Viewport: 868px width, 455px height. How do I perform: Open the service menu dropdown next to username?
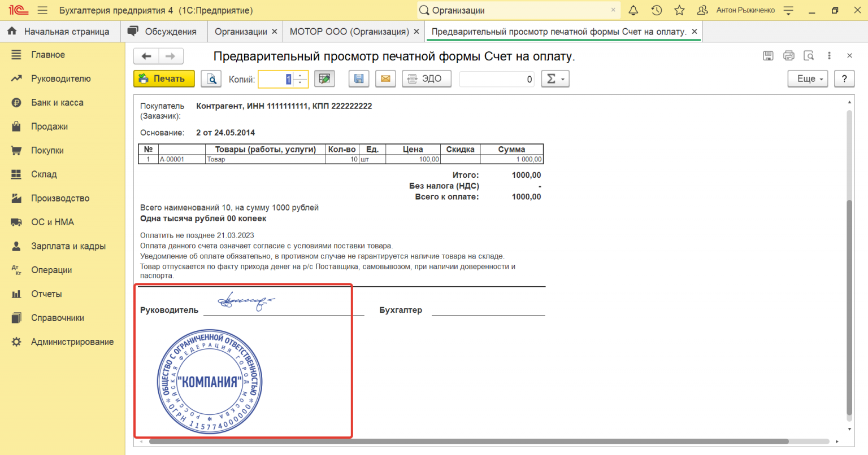[x=788, y=10]
